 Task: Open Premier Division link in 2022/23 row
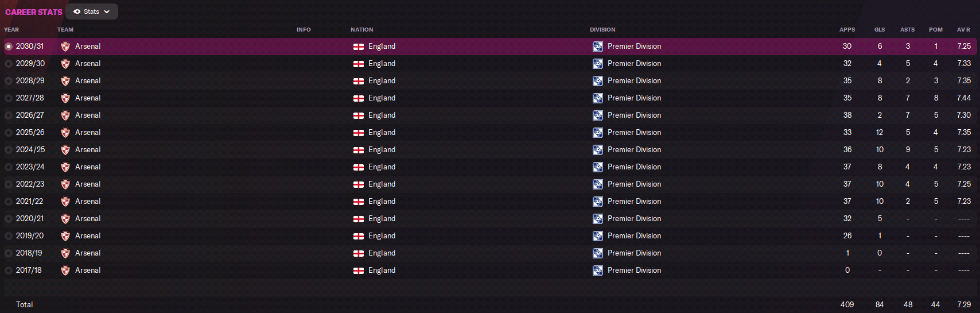coord(634,184)
